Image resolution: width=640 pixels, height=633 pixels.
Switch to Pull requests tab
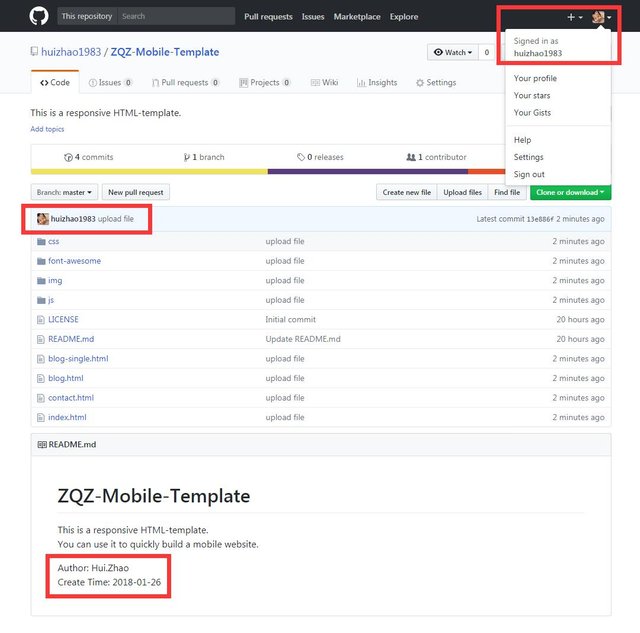point(185,82)
